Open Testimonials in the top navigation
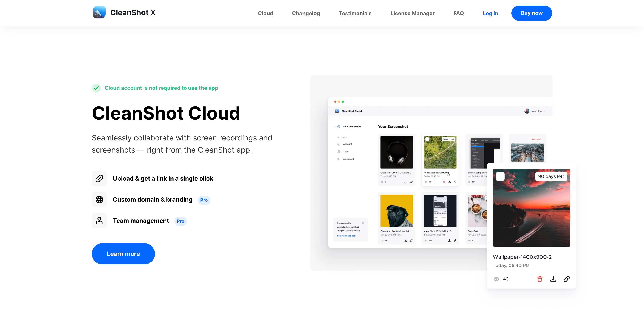The width and height of the screenshot is (644, 322). coord(355,13)
